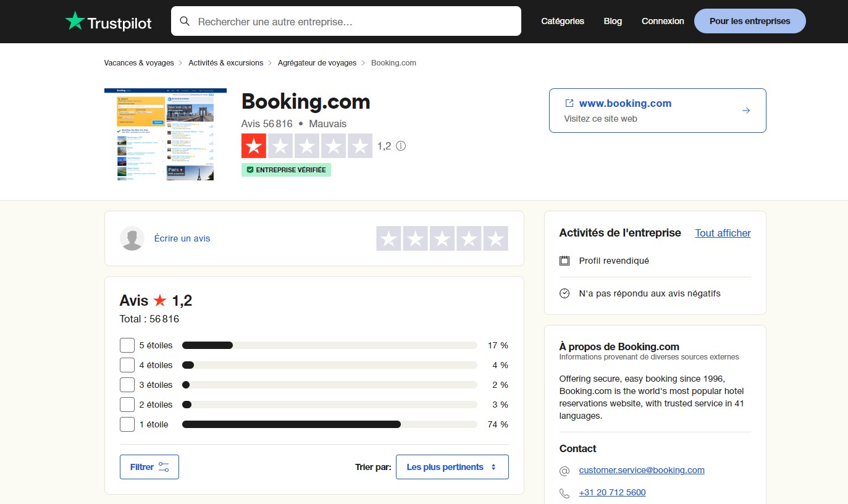848x504 pixels.
Task: Open the Activités & excursions breadcrumb
Action: [226, 63]
